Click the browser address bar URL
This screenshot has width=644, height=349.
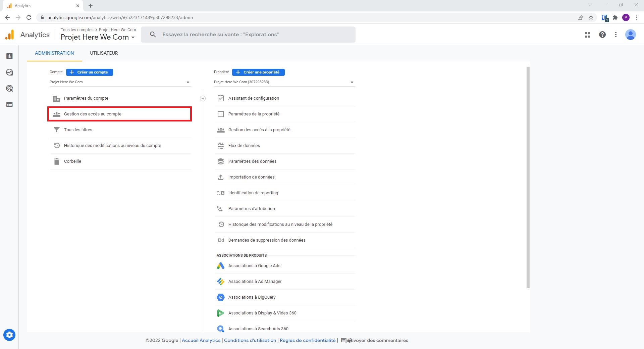[x=120, y=17]
